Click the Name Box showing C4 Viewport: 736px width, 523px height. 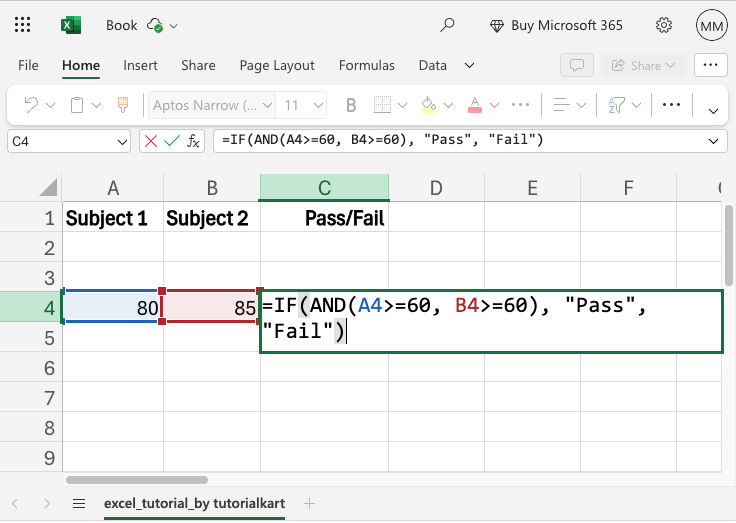[69, 141]
